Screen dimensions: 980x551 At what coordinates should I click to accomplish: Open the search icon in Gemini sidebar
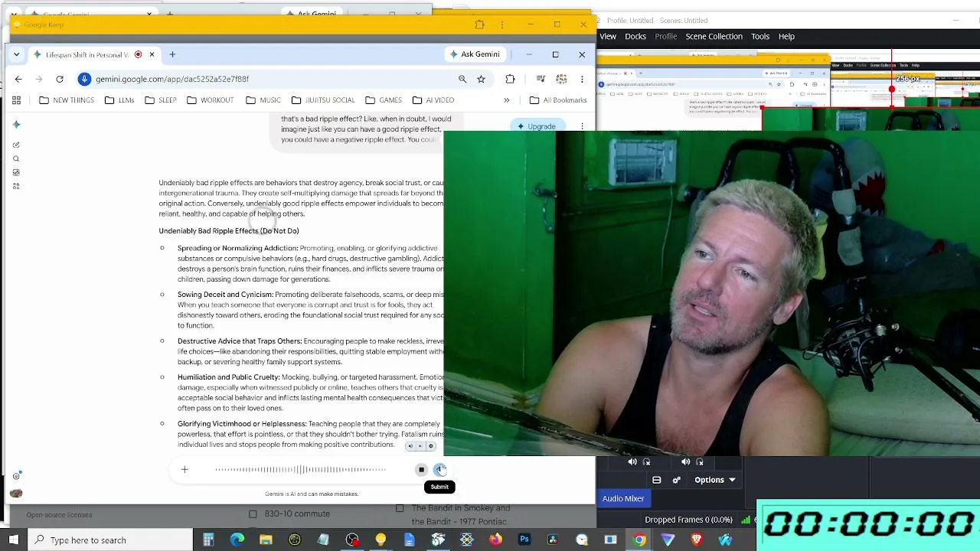click(x=16, y=158)
